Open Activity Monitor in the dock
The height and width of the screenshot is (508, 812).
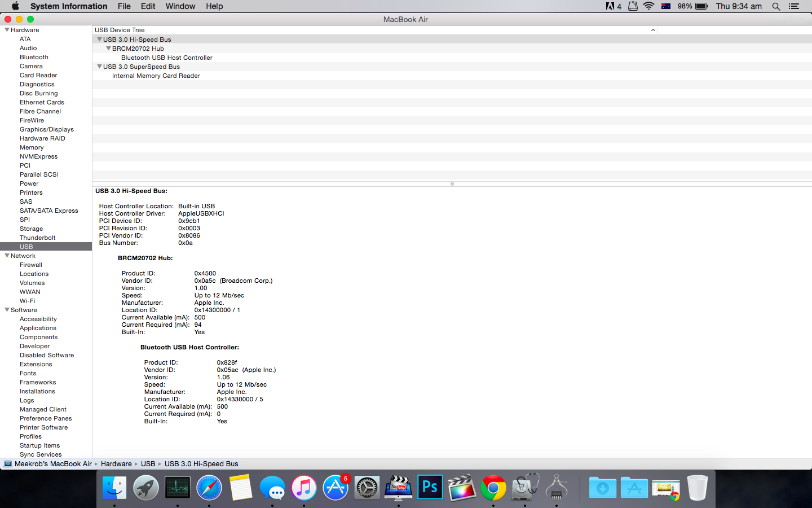point(178,488)
